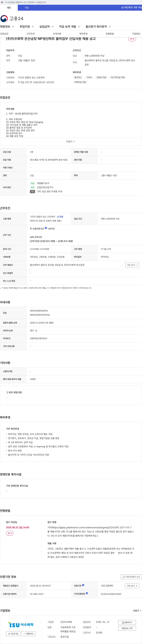Expand the 채용정보 menu
142x644 pixels.
pos(7,26)
